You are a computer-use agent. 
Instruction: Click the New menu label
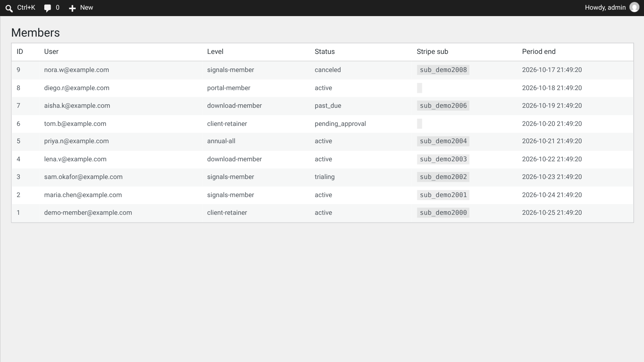click(87, 8)
